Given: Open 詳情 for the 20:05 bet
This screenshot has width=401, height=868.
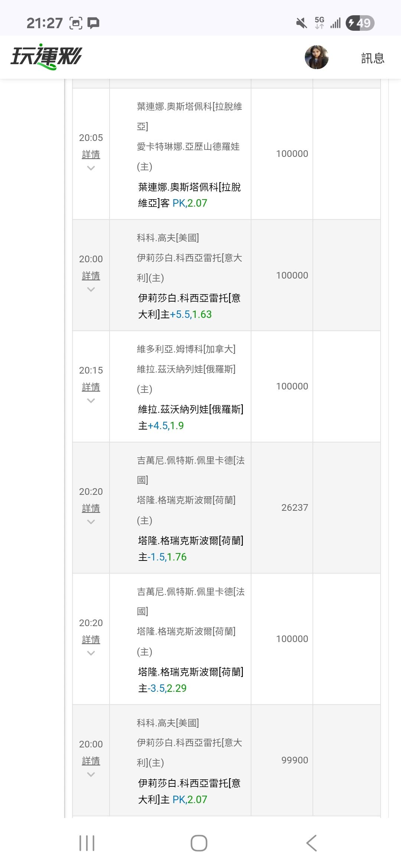Looking at the screenshot, I should 91,154.
